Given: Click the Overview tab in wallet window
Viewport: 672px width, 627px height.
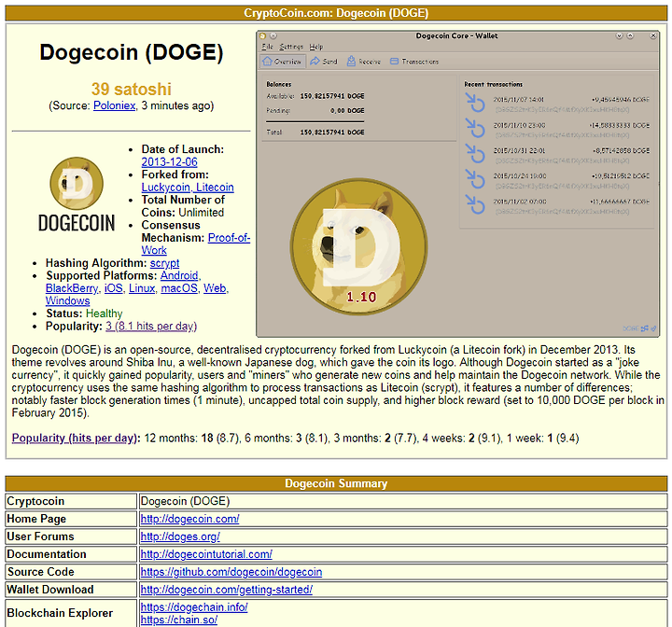Looking at the screenshot, I should pos(283,62).
